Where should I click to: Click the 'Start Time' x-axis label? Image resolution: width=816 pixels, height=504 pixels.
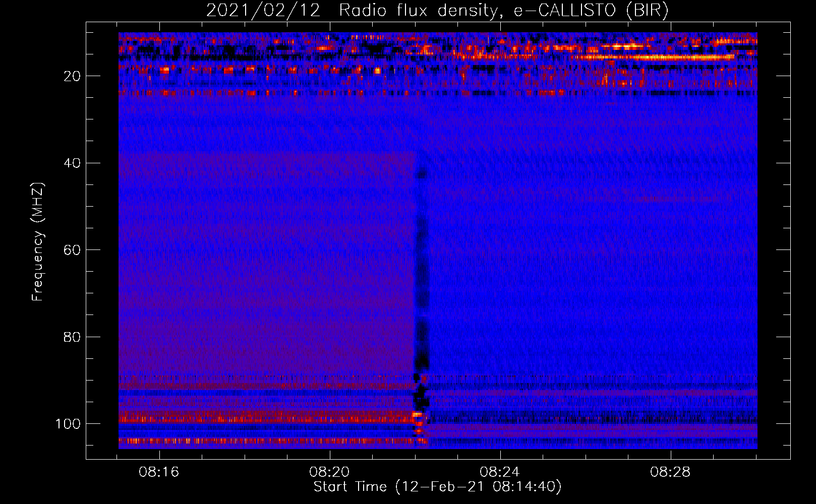(437, 487)
